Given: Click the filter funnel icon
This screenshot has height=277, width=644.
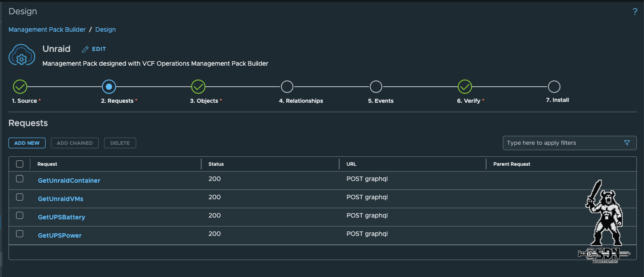Looking at the screenshot, I should (x=627, y=143).
